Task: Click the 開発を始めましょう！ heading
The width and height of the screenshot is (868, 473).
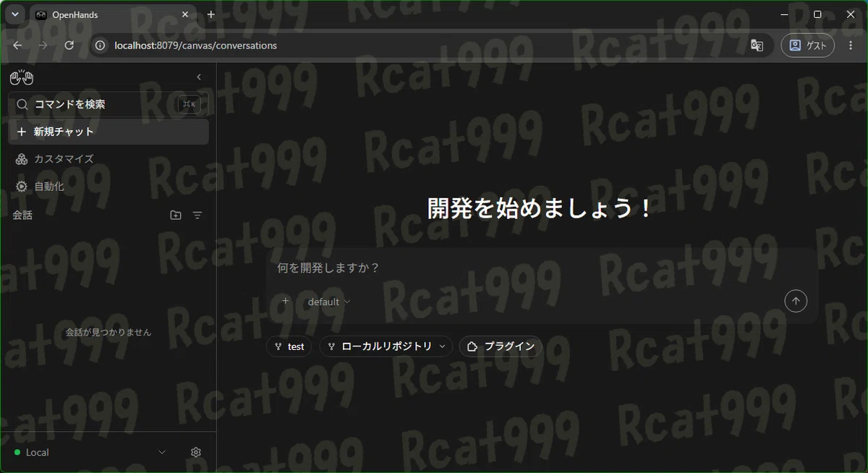Action: (x=540, y=208)
